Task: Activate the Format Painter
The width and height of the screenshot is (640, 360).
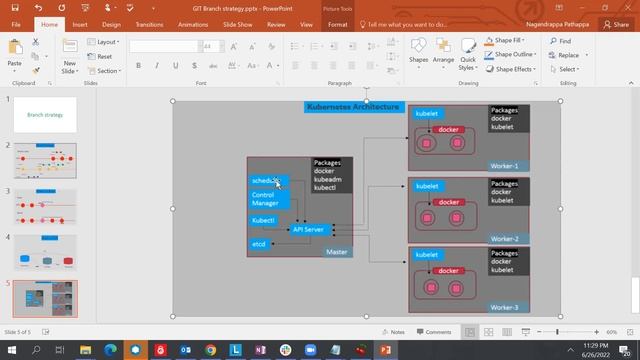Action: [36, 71]
